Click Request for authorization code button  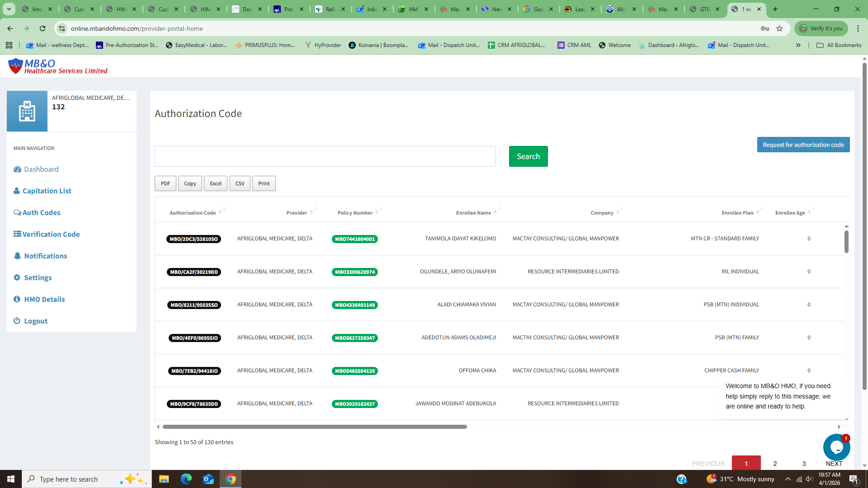803,145
